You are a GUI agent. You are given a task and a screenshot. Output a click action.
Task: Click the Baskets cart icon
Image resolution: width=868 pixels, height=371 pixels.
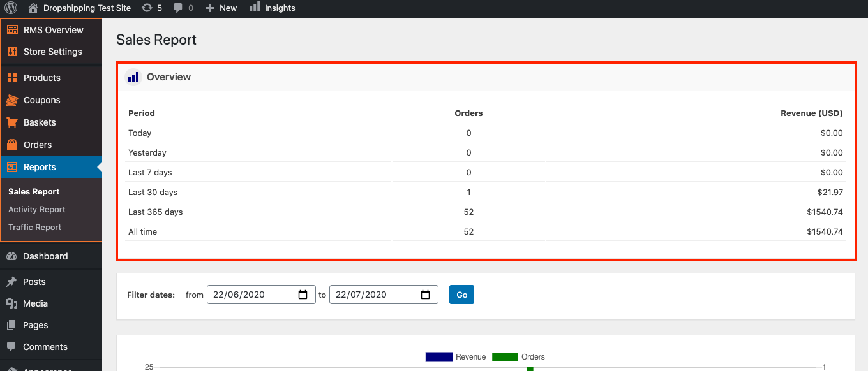(x=12, y=122)
